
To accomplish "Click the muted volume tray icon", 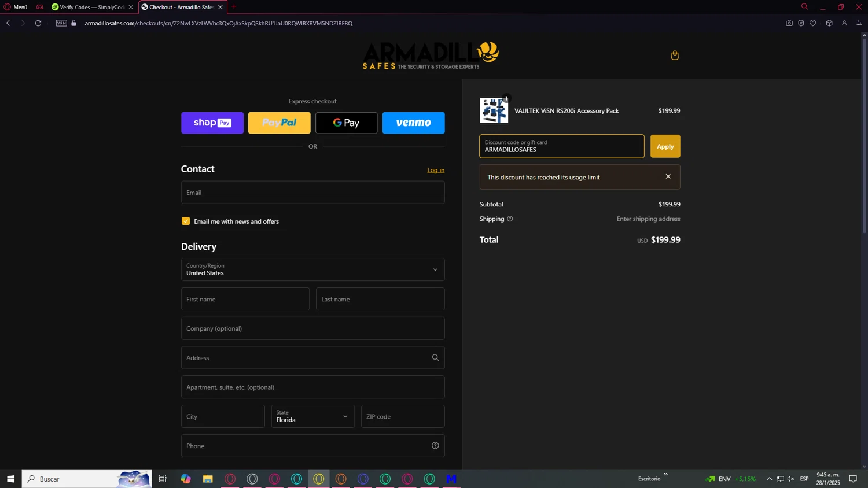I will click(x=791, y=479).
